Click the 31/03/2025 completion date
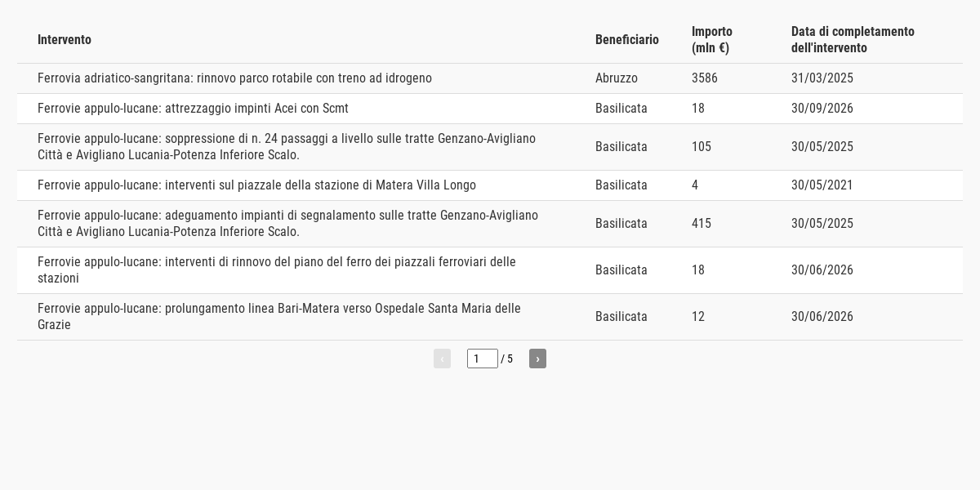This screenshot has width=980, height=490. [822, 78]
